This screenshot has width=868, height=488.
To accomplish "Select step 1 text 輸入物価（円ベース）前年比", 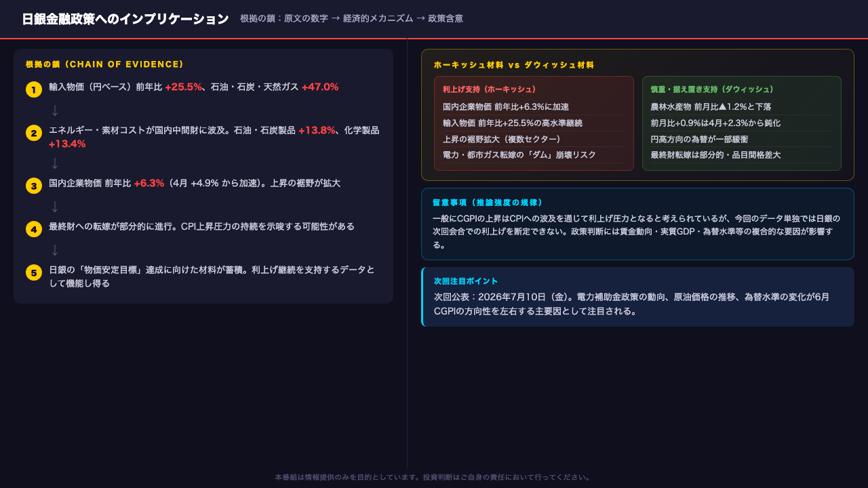I will click(x=105, y=87).
